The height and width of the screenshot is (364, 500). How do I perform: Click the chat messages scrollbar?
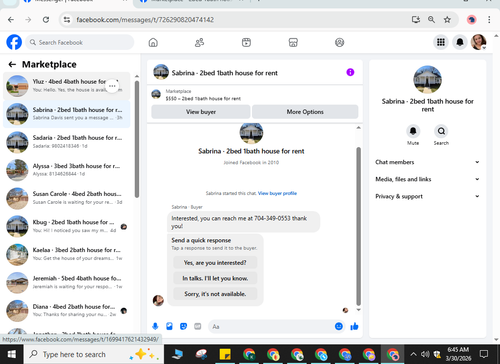pos(359,226)
